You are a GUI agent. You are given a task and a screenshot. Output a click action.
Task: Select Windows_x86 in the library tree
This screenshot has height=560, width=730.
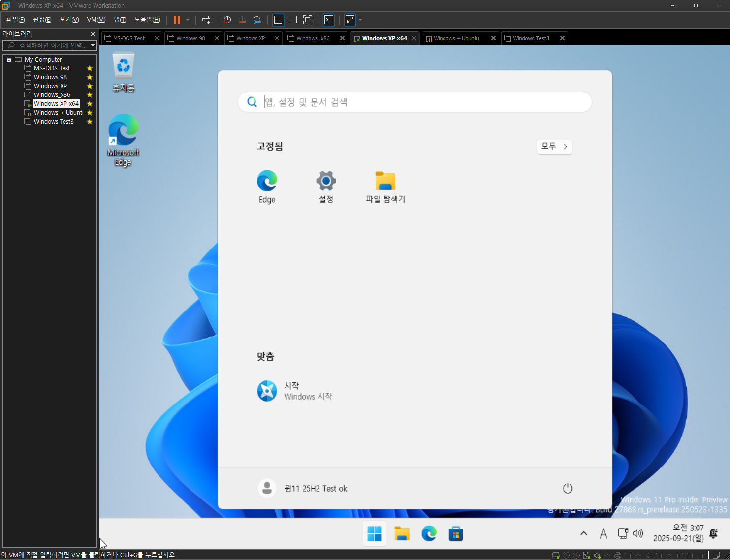coord(52,95)
